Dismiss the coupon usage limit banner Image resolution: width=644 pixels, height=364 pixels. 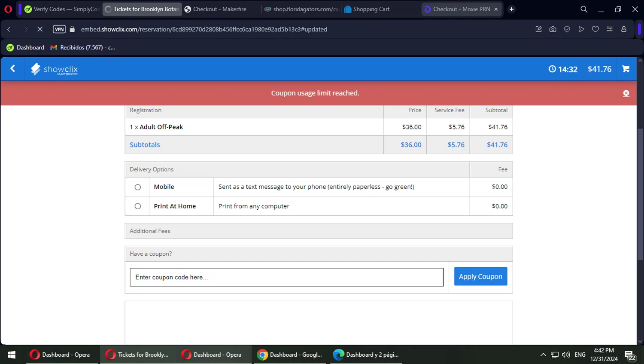pyautogui.click(x=626, y=93)
